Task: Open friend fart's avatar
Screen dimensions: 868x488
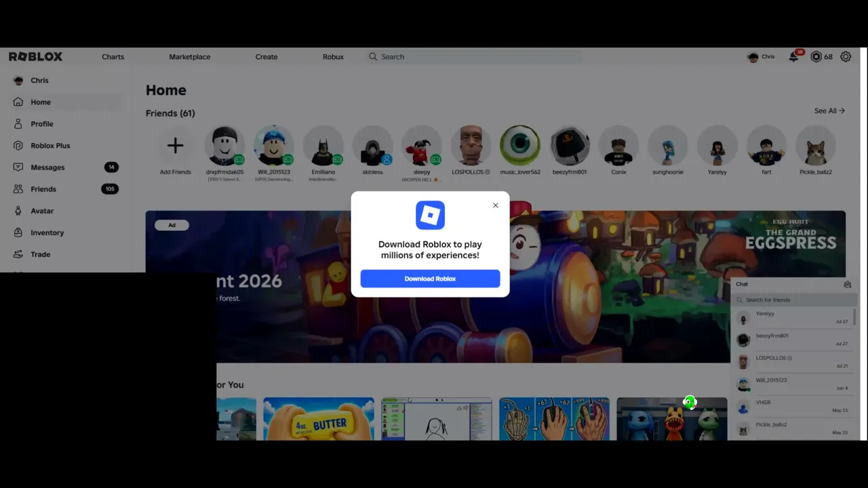Action: coord(766,145)
